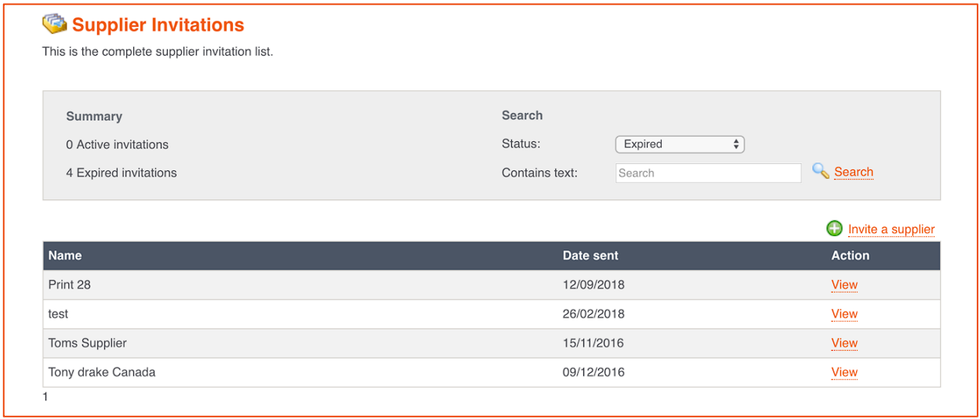Click the Supplier Invitations page heading
The image size is (980, 419).
point(158,25)
